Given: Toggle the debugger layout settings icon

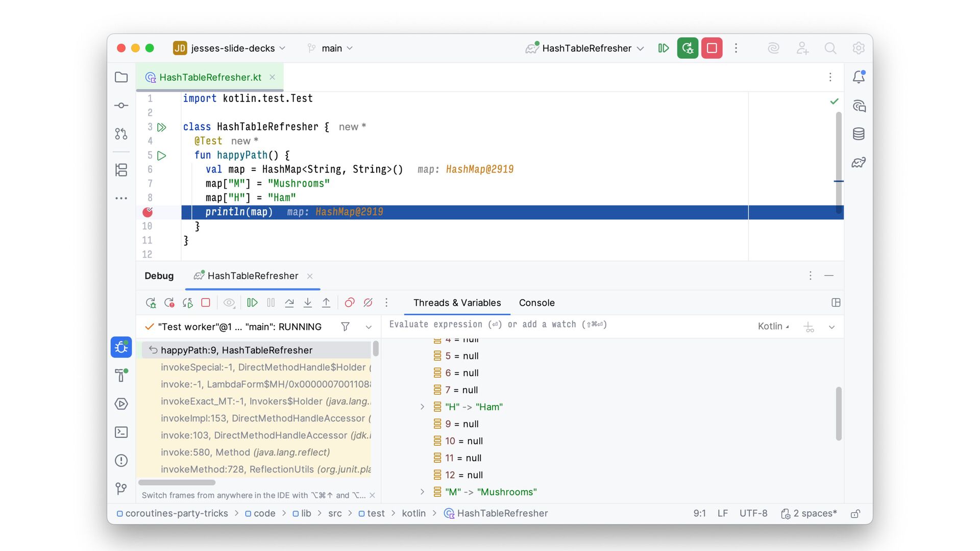Looking at the screenshot, I should click(x=836, y=303).
